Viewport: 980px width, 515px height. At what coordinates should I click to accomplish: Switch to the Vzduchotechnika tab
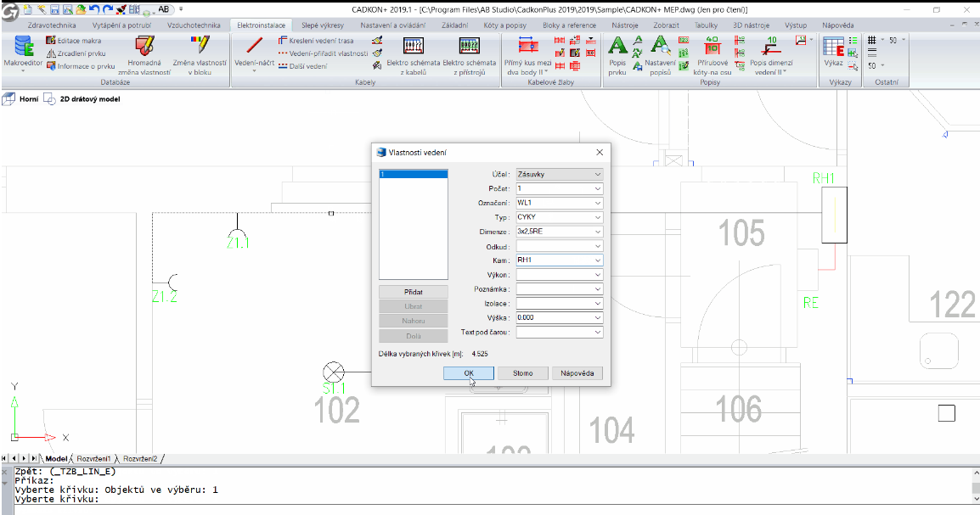click(x=194, y=25)
